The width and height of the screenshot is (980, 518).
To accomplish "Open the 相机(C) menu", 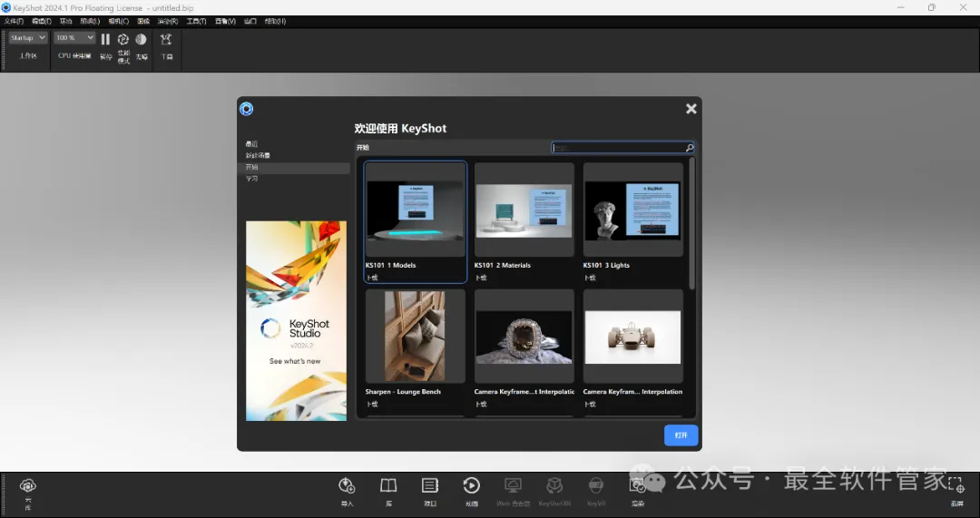I will coord(119,21).
